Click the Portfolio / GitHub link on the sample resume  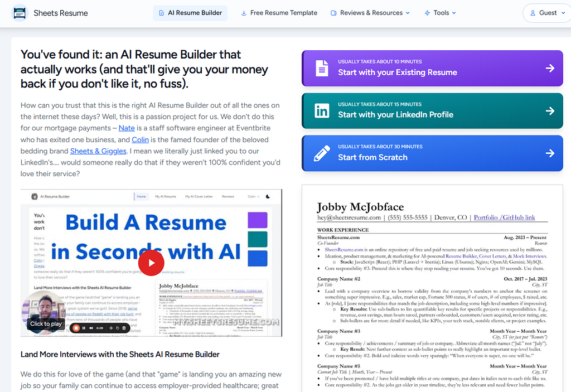tap(504, 217)
